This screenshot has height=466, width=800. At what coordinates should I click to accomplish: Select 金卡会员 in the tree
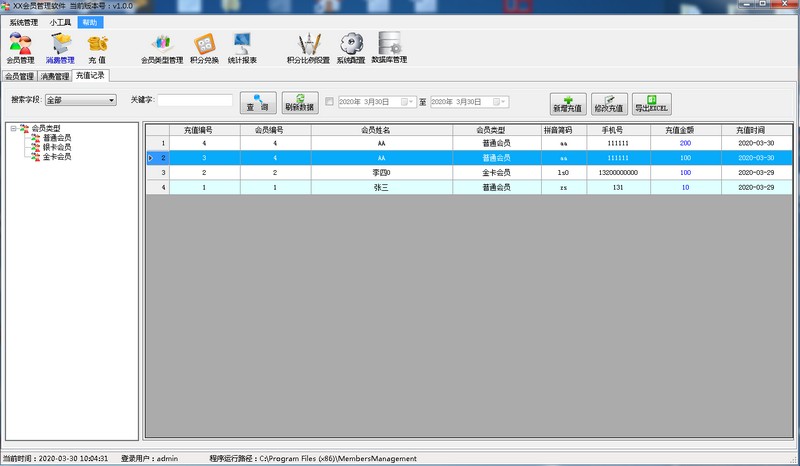pos(56,157)
